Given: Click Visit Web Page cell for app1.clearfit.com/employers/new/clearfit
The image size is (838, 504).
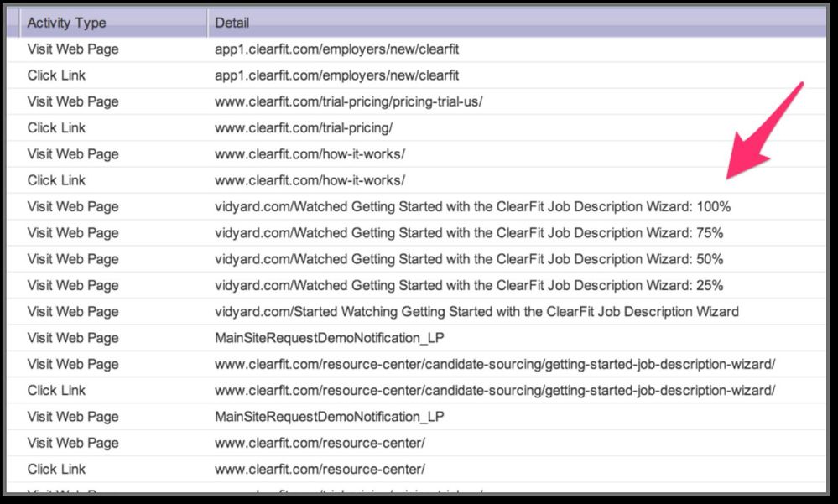Looking at the screenshot, I should (73, 49).
